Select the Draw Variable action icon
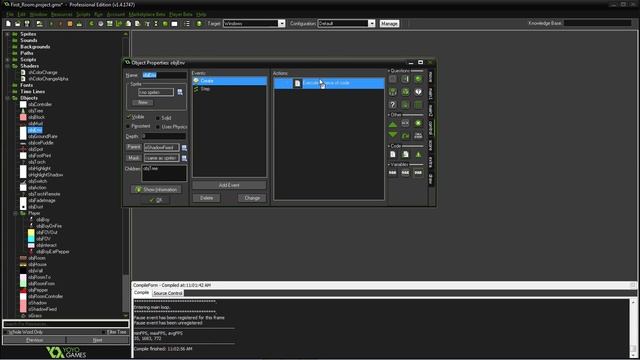Image resolution: width=640 pixels, height=360 pixels. pyautogui.click(x=418, y=173)
